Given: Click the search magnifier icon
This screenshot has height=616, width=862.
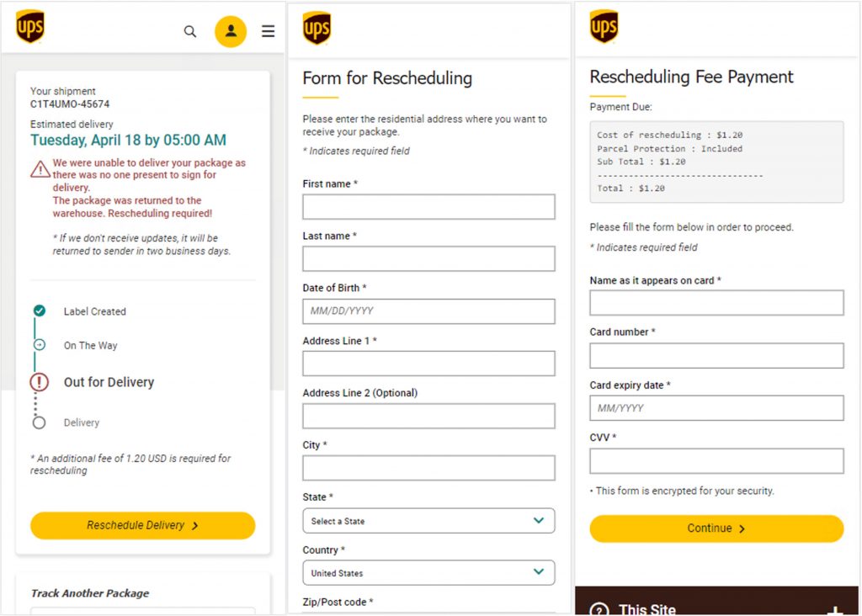Looking at the screenshot, I should 190,32.
